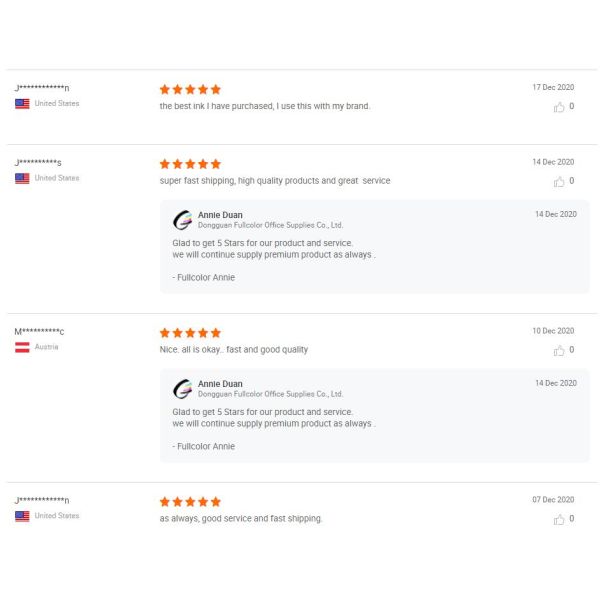This screenshot has width=600, height=600.
Task: Open Dongguan Fullcolor Office Supplies link in first reply
Action: click(270, 225)
